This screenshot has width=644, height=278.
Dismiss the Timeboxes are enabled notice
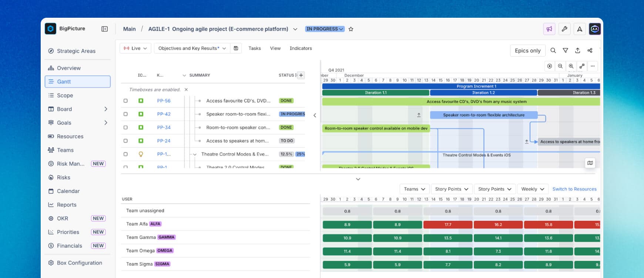tap(186, 89)
